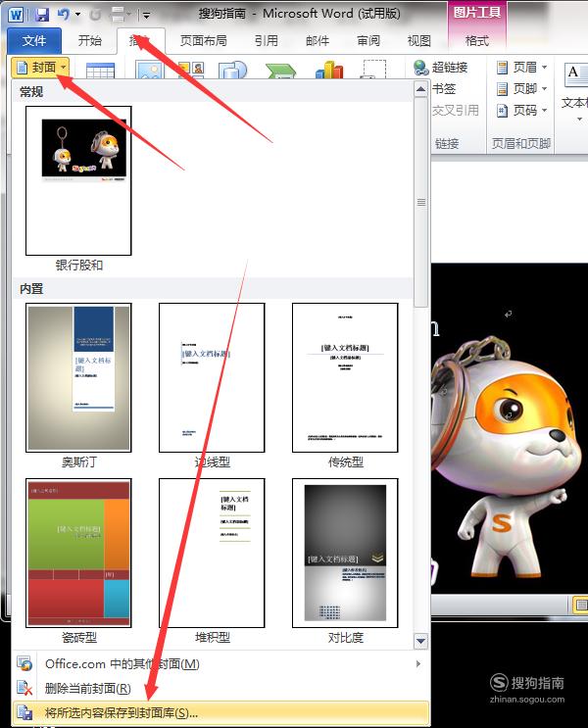Select the 边线型 cover page thumbnail
Viewport: 588px width, 728px height.
tap(212, 377)
